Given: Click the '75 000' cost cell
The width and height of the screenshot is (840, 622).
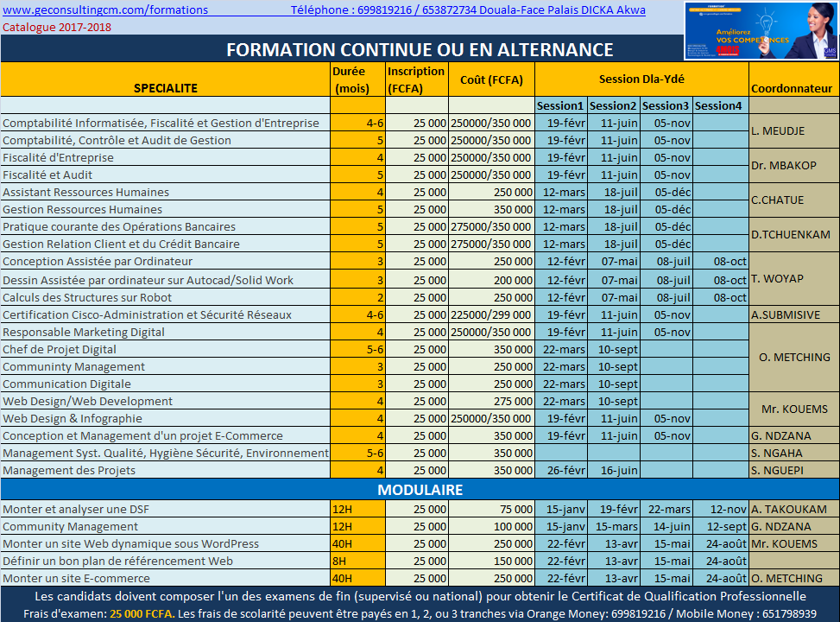Looking at the screenshot, I should (x=491, y=510).
